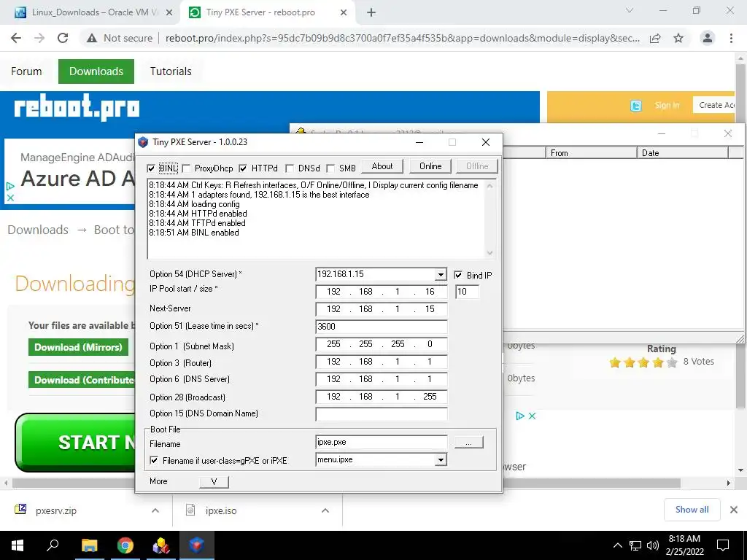This screenshot has width=747, height=560.
Task: Reload the current page
Action: point(63,38)
